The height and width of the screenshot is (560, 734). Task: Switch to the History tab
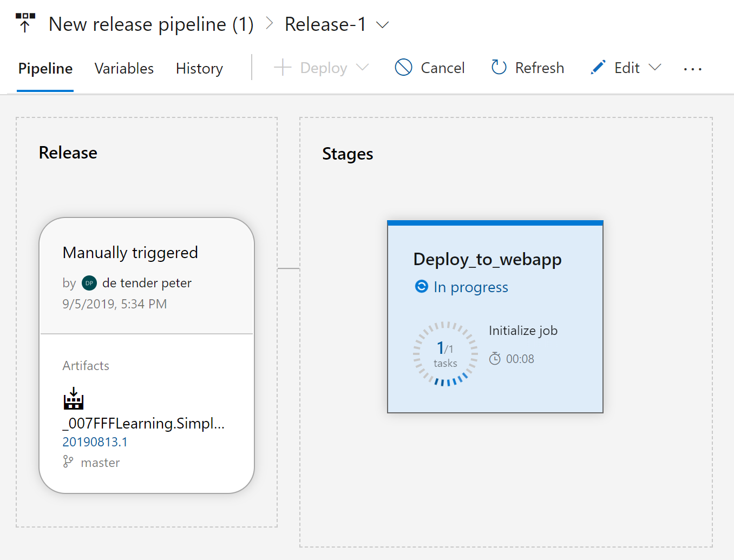[199, 68]
